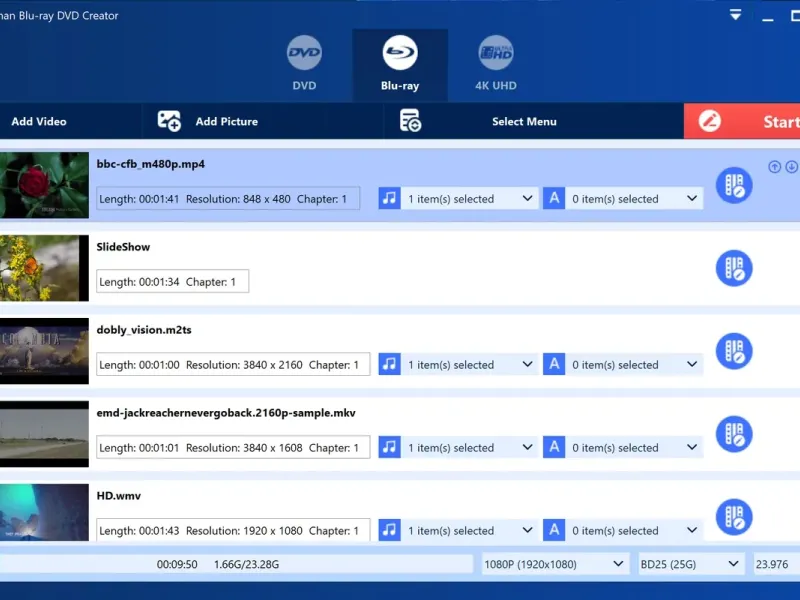
Task: Click the Blu-ray disc logo icon
Action: point(400,53)
